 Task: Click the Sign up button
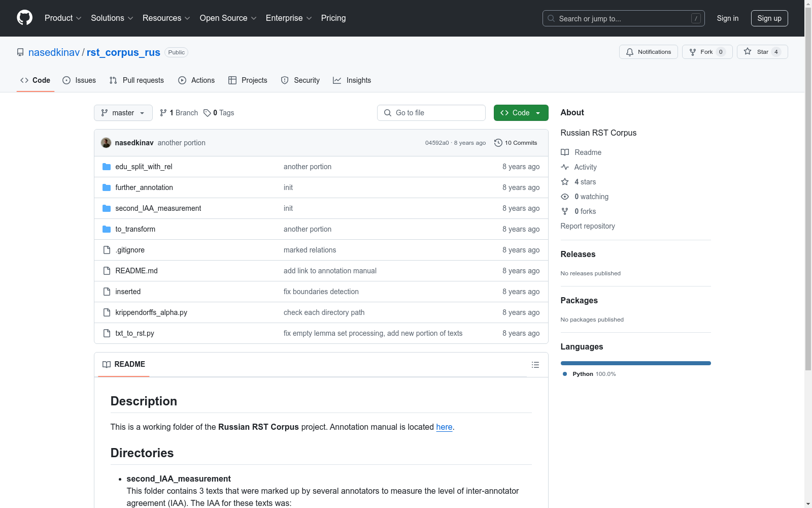click(x=769, y=18)
